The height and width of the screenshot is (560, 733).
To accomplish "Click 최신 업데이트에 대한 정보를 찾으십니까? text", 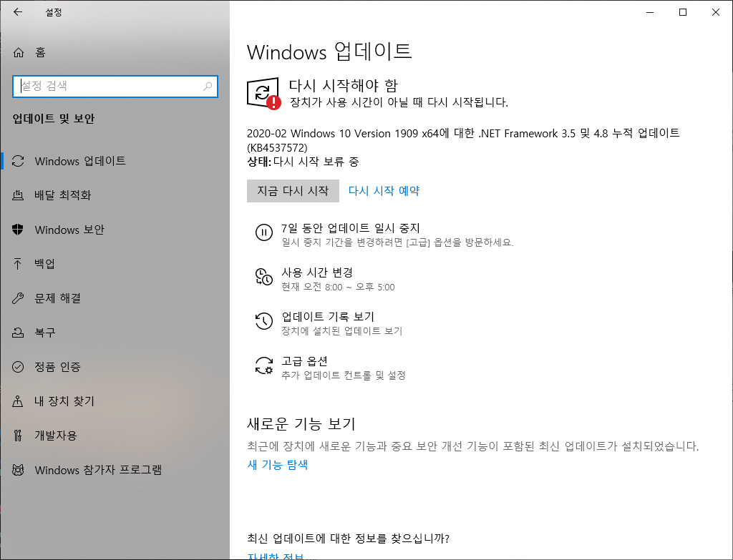I will pyautogui.click(x=349, y=539).
